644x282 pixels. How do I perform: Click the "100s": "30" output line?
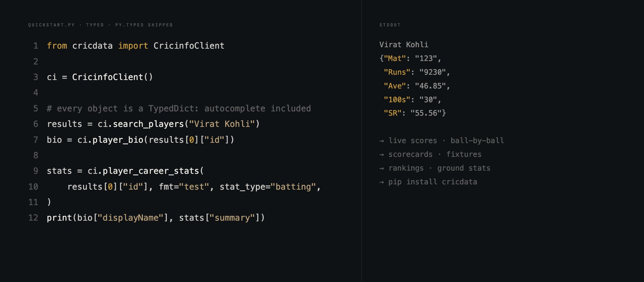click(x=412, y=100)
